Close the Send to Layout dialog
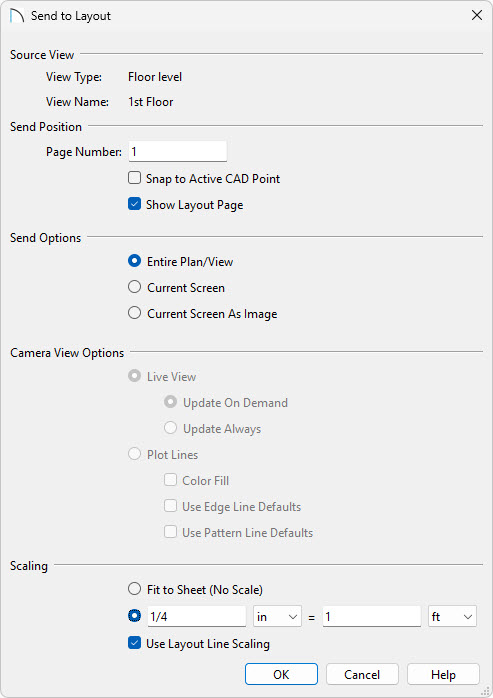Screen dimensions: 493x698 477,15
